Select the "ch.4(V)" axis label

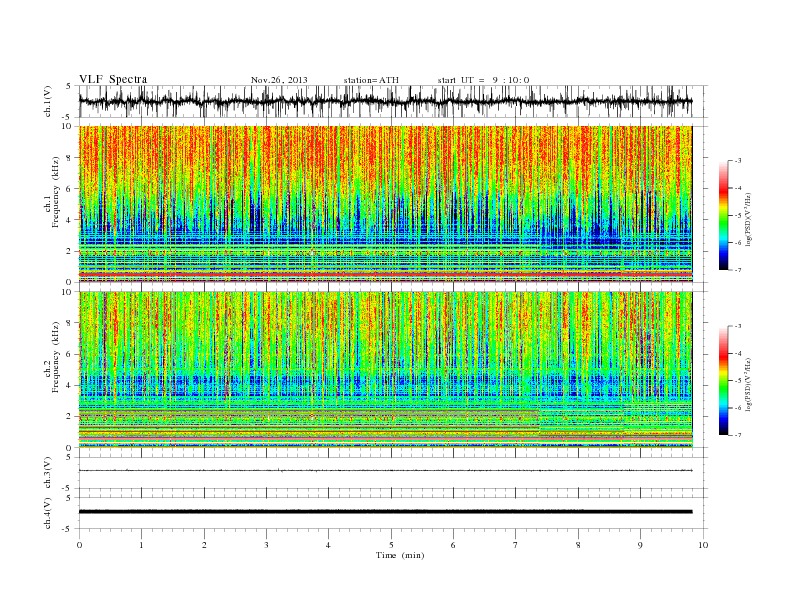pos(47,513)
